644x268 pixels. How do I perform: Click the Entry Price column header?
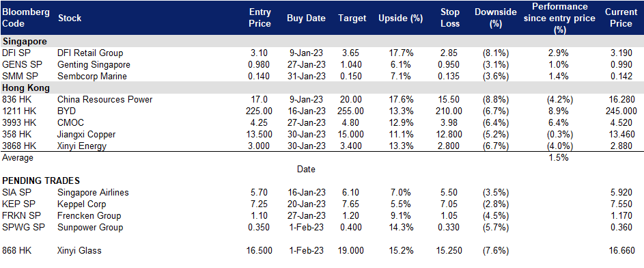coord(260,18)
